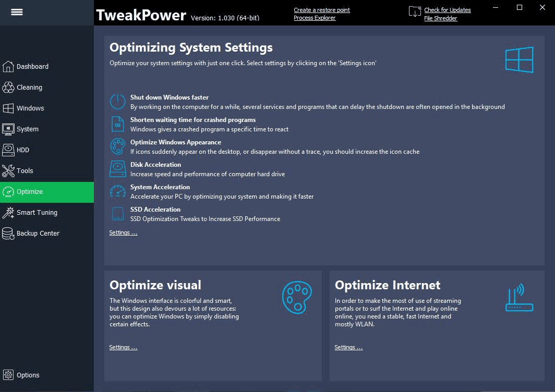
Task: Launch File Shredder from the header
Action: 440,18
